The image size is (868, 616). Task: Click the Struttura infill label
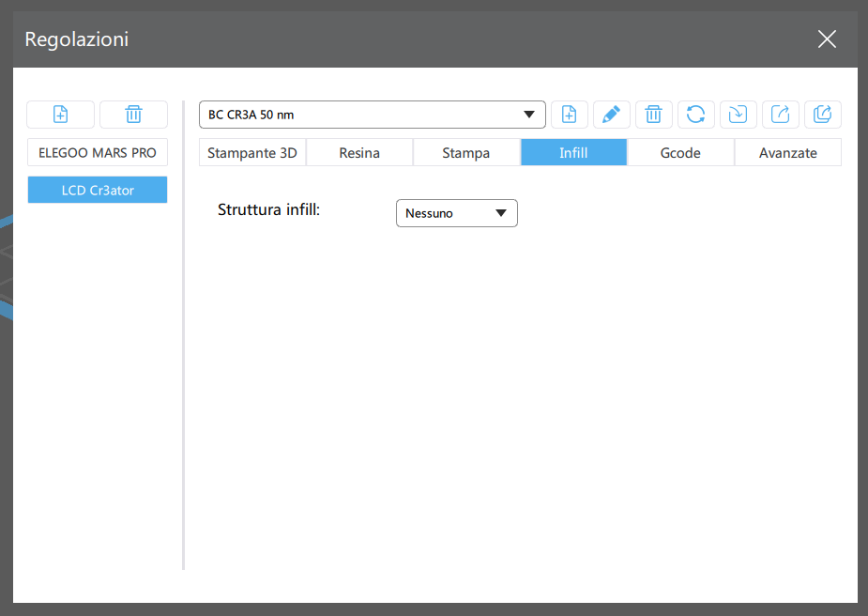pyautogui.click(x=268, y=210)
